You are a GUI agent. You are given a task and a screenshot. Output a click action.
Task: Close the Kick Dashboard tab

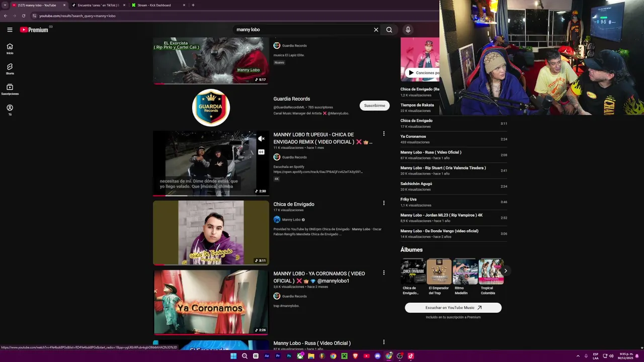click(x=184, y=5)
